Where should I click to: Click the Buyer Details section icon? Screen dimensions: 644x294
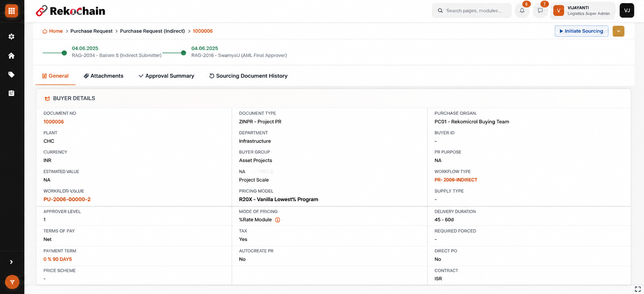pos(47,98)
